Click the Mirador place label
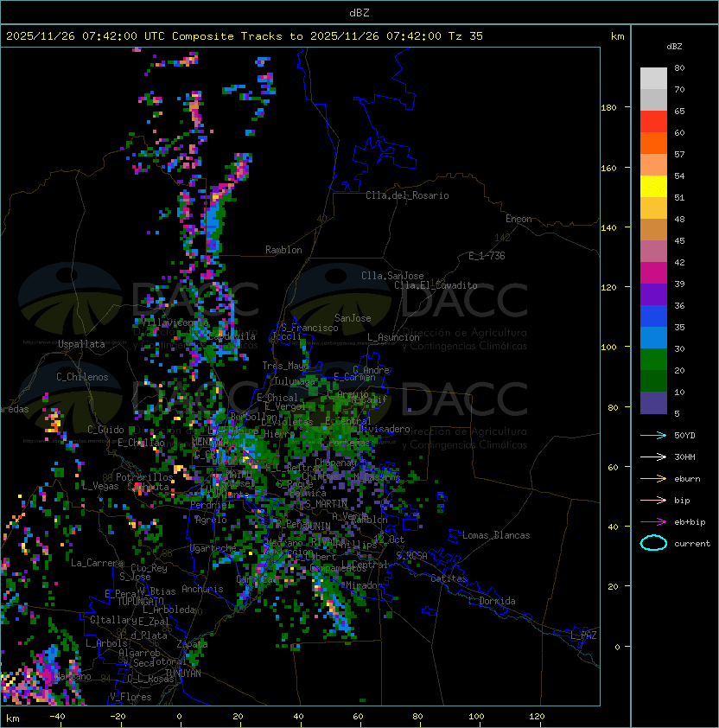Viewport: 719px width, 728px height. click(362, 585)
